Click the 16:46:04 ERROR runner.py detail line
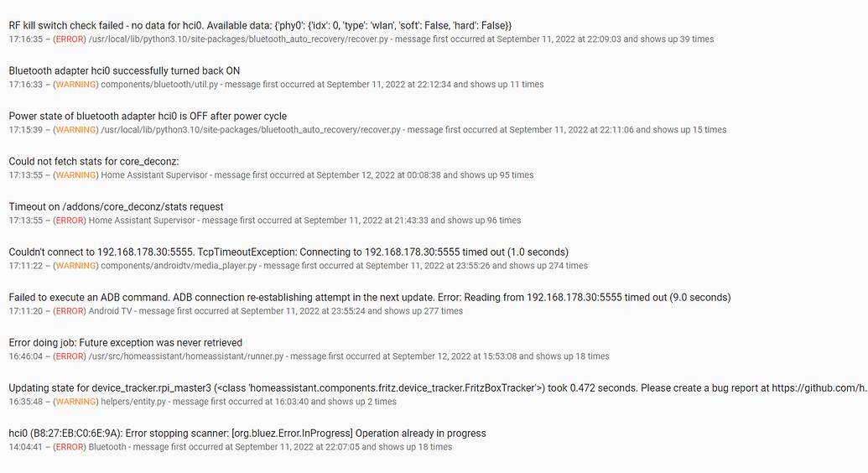 [309, 356]
